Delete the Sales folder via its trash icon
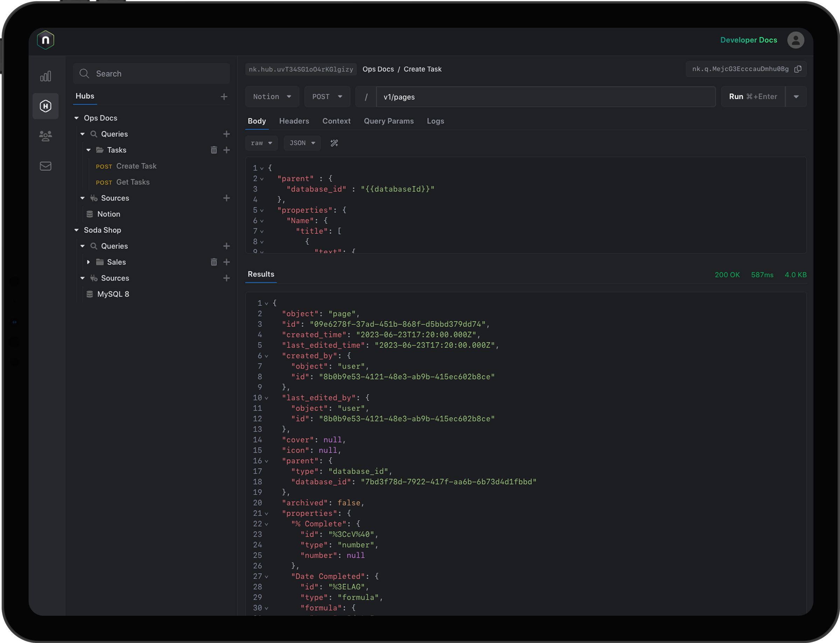 (x=213, y=262)
